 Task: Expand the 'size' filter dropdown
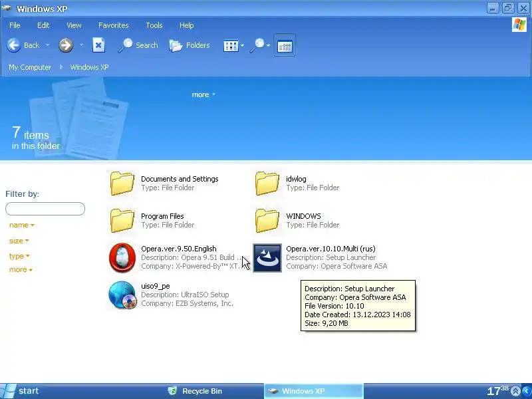click(19, 241)
